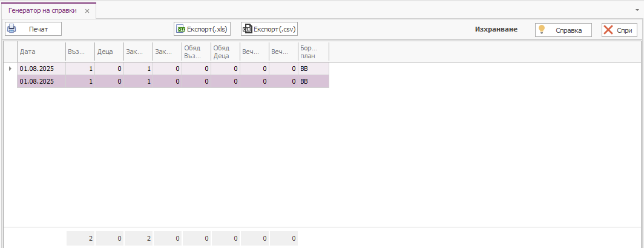Click the XLS icon for Excel export
Viewport: 644px width, 248px height.
pos(180,29)
